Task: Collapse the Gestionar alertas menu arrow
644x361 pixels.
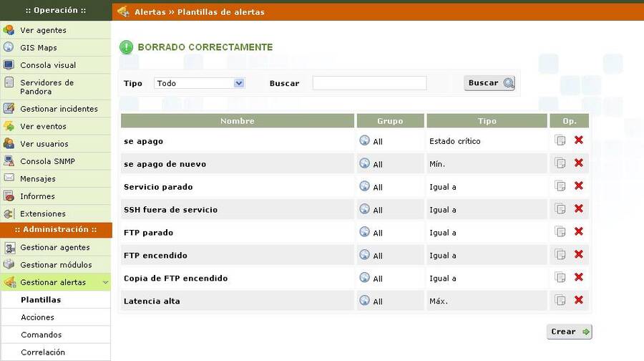Action: coord(106,282)
